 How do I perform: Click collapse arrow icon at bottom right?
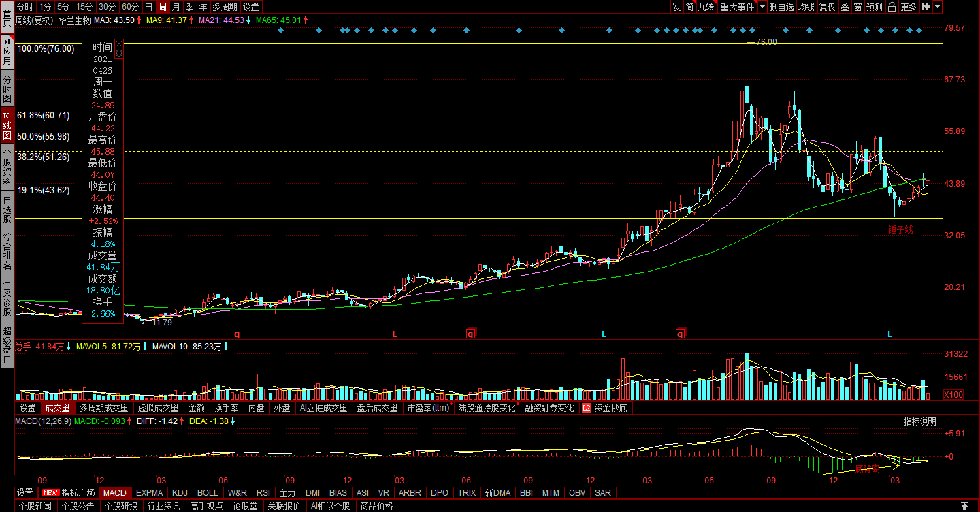point(964,506)
